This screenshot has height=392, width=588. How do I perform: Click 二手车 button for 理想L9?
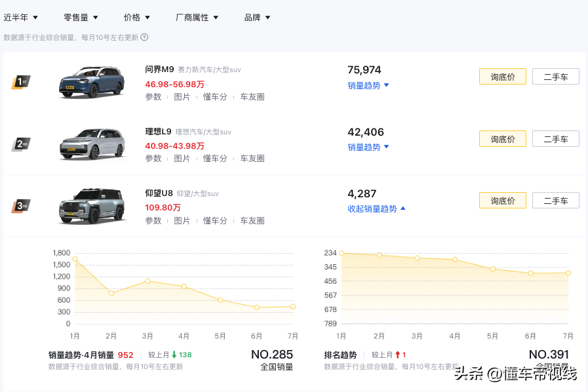pos(555,138)
